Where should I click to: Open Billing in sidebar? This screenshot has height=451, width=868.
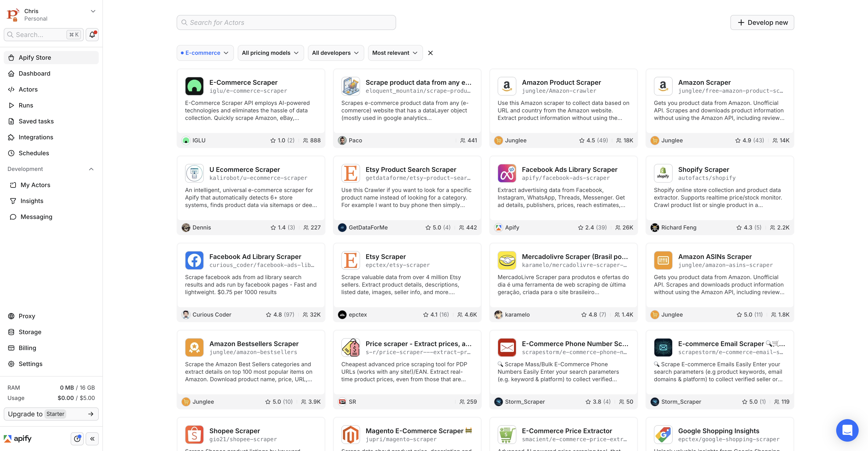(x=51, y=348)
